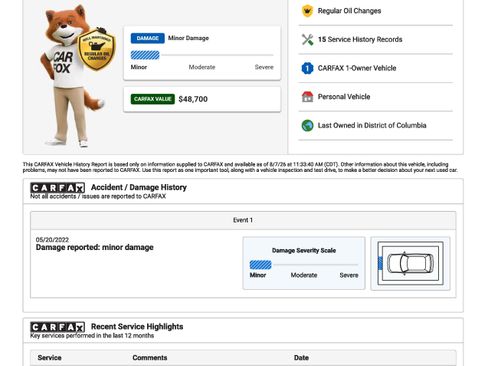Click the Minor label in top damage card
488x366 pixels.
tap(139, 67)
